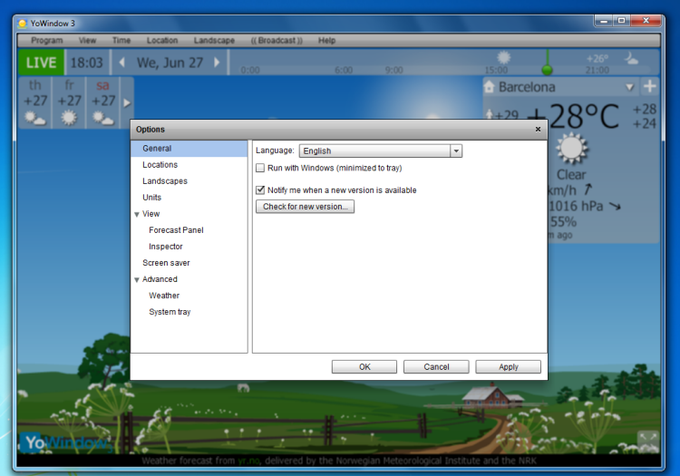Click the Clear weather sun icon
This screenshot has width=680, height=476.
coord(572,148)
